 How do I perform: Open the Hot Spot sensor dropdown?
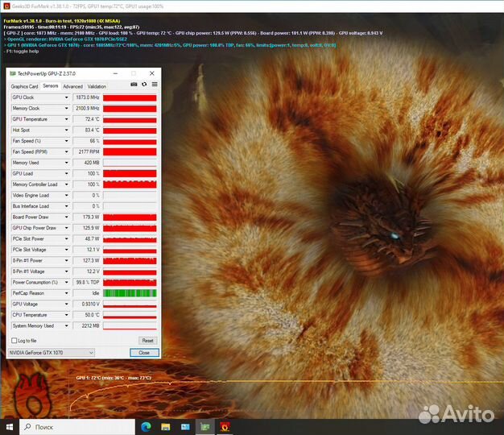click(67, 130)
